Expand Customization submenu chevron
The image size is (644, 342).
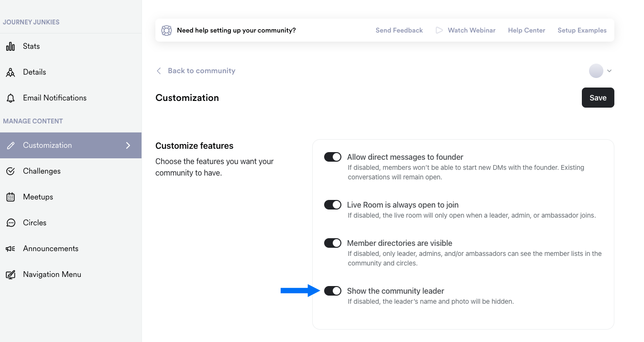128,145
